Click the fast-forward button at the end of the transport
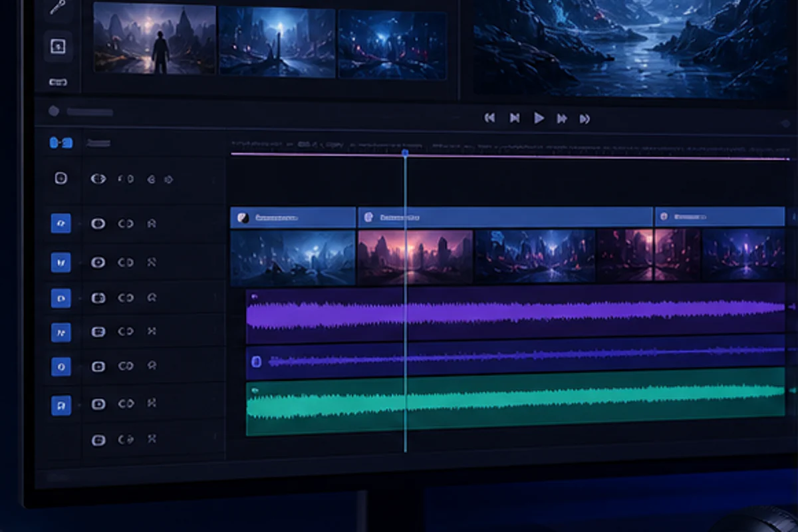This screenshot has width=798, height=532. click(x=585, y=118)
